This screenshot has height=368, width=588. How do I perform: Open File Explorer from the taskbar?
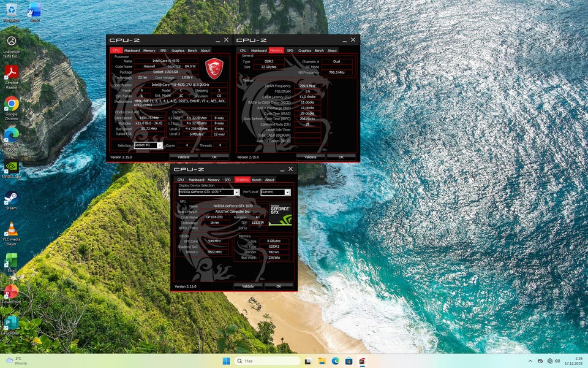click(322, 361)
